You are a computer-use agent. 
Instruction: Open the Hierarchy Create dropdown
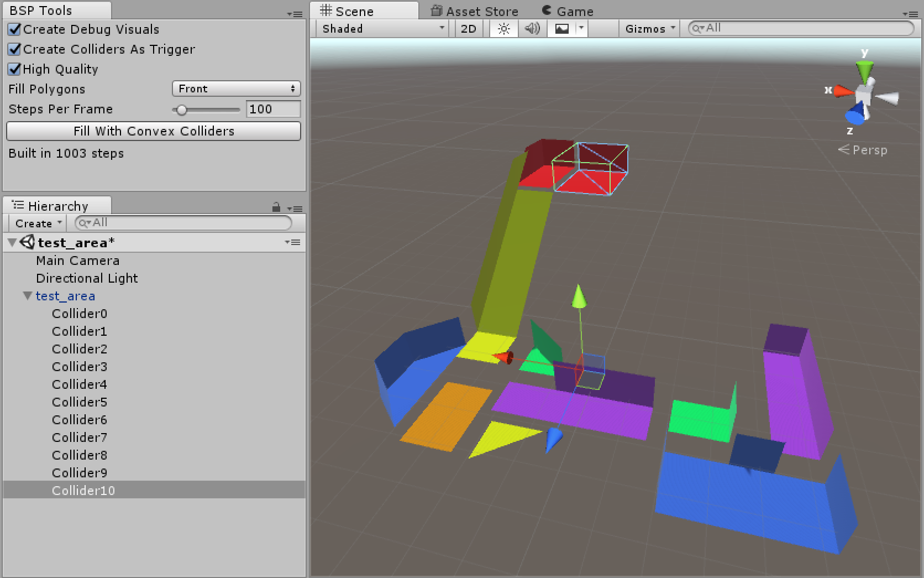point(38,223)
